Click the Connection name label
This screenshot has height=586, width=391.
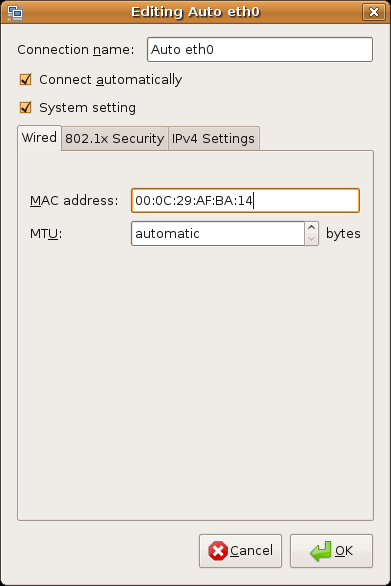(76, 50)
